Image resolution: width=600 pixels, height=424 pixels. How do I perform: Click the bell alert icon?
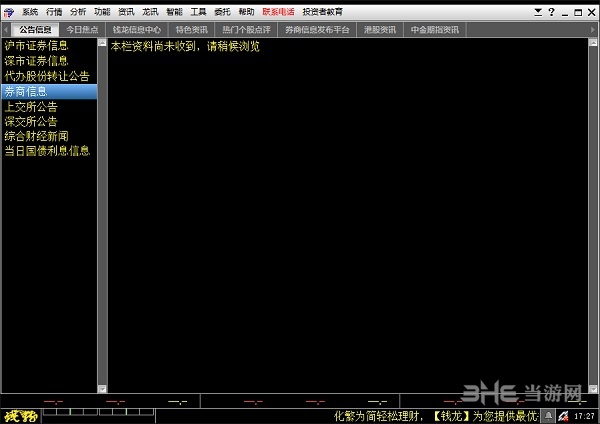click(x=548, y=416)
